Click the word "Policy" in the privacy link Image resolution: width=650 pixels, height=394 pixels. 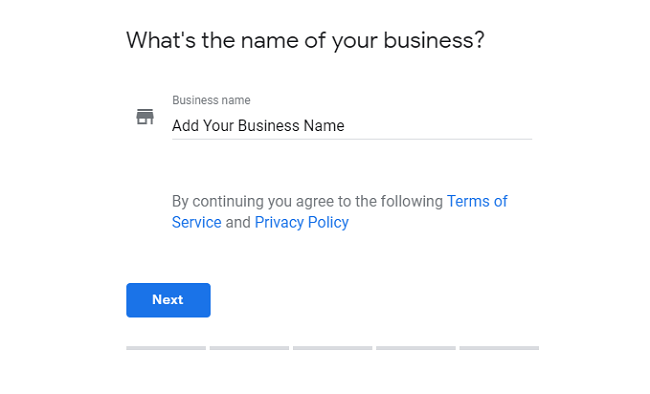(x=328, y=223)
